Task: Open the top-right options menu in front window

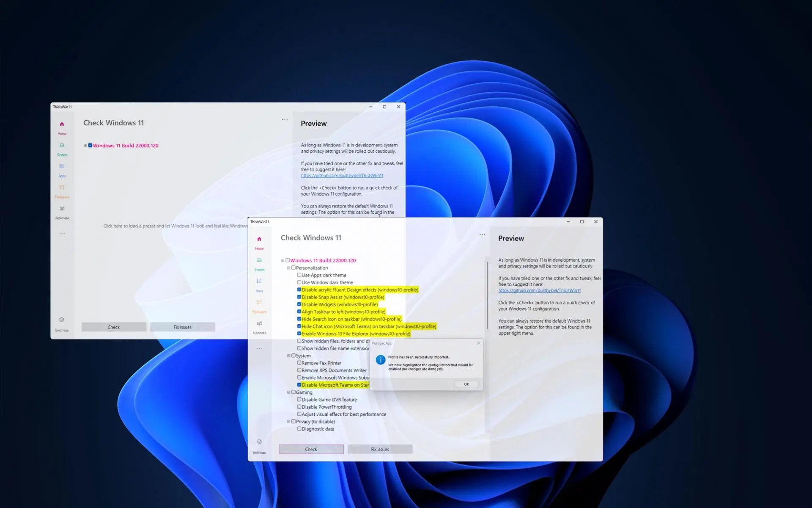Action: point(482,234)
